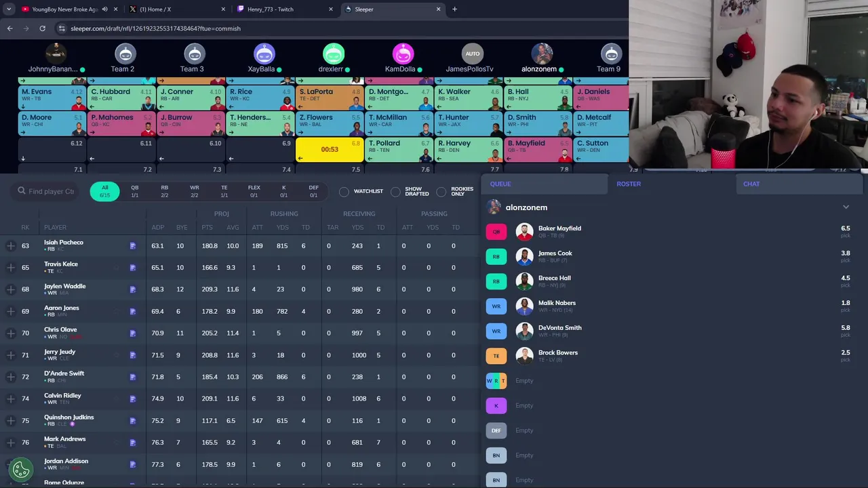The image size is (868, 488).
Task: Click the pink J. Daniels draft card
Action: [x=601, y=98]
